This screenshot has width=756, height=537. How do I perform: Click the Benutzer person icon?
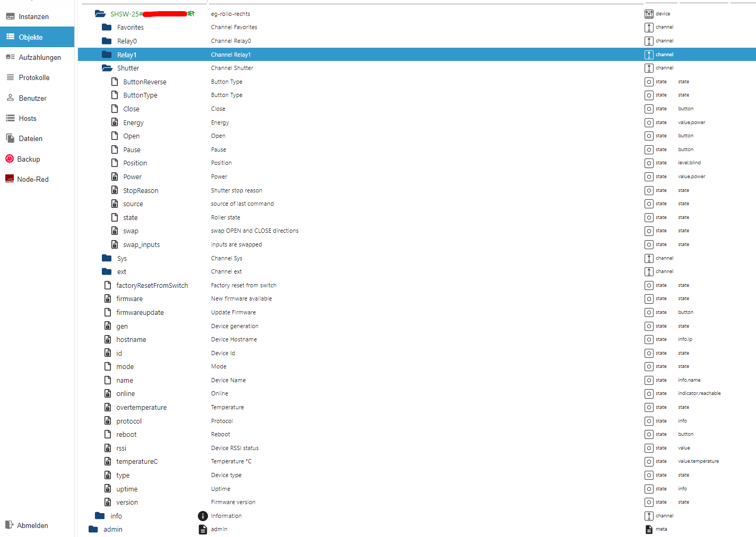pyautogui.click(x=10, y=98)
